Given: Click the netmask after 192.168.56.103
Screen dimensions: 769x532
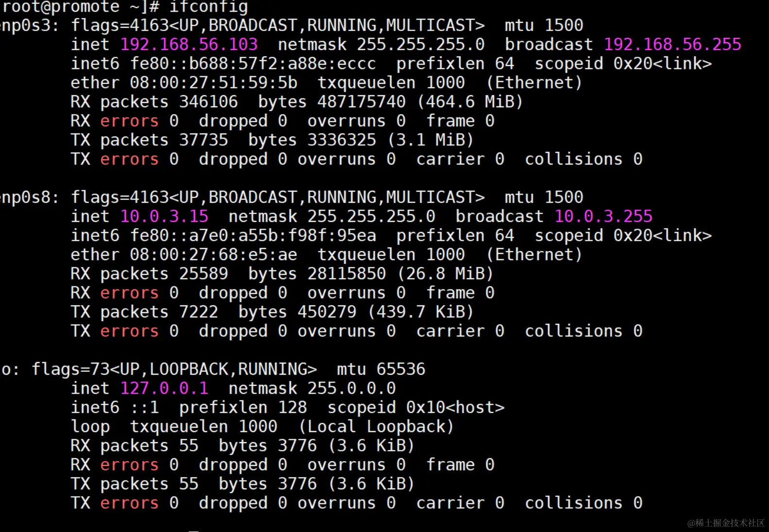Looking at the screenshot, I should (x=421, y=44).
